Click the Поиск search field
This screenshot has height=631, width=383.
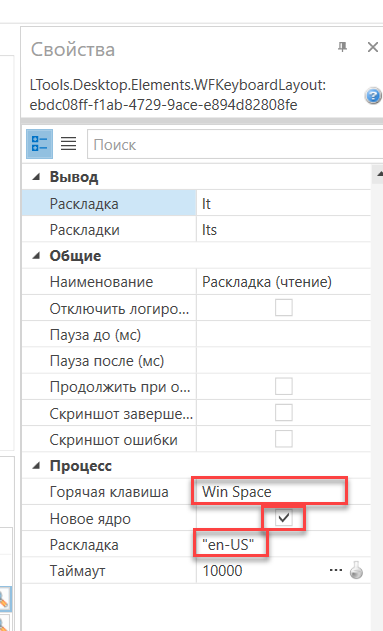click(235, 144)
